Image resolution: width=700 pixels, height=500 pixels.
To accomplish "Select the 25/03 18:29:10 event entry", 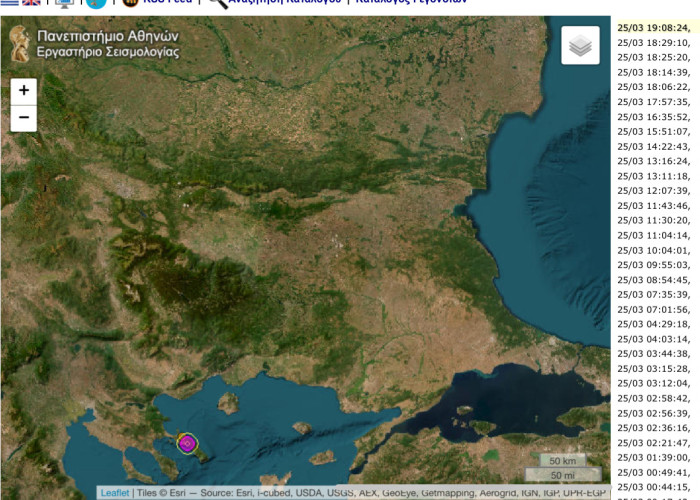I will (653, 43).
